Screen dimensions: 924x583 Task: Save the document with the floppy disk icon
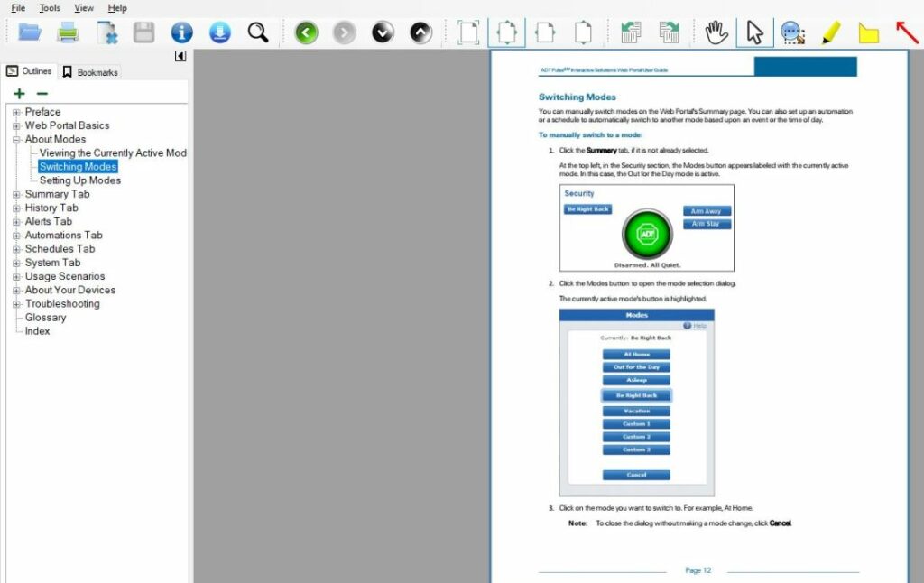coord(143,32)
